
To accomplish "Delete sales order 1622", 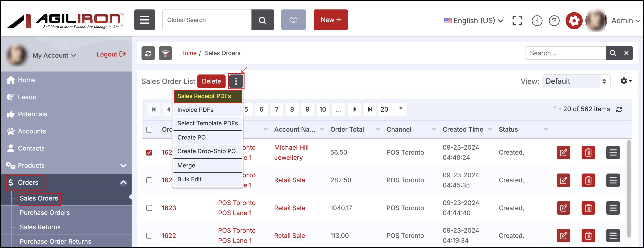I will tap(588, 236).
